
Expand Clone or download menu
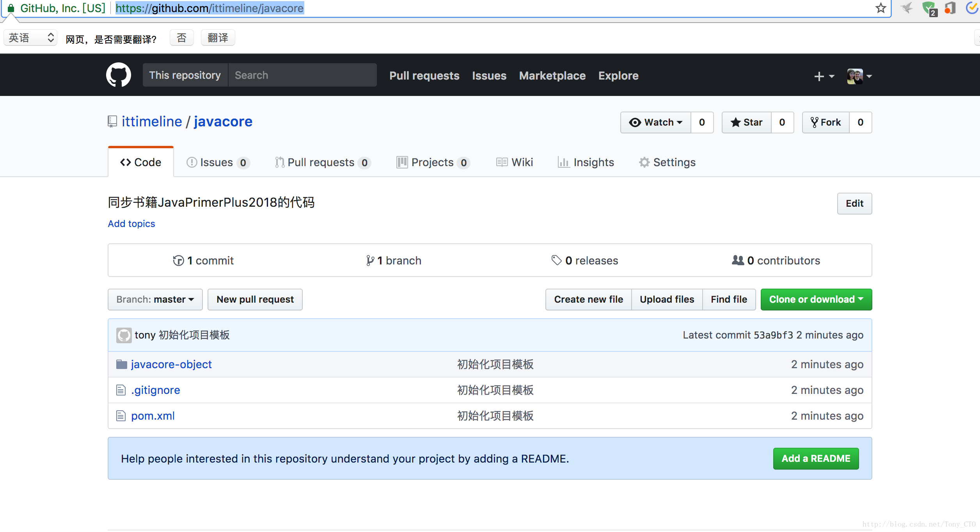point(816,300)
